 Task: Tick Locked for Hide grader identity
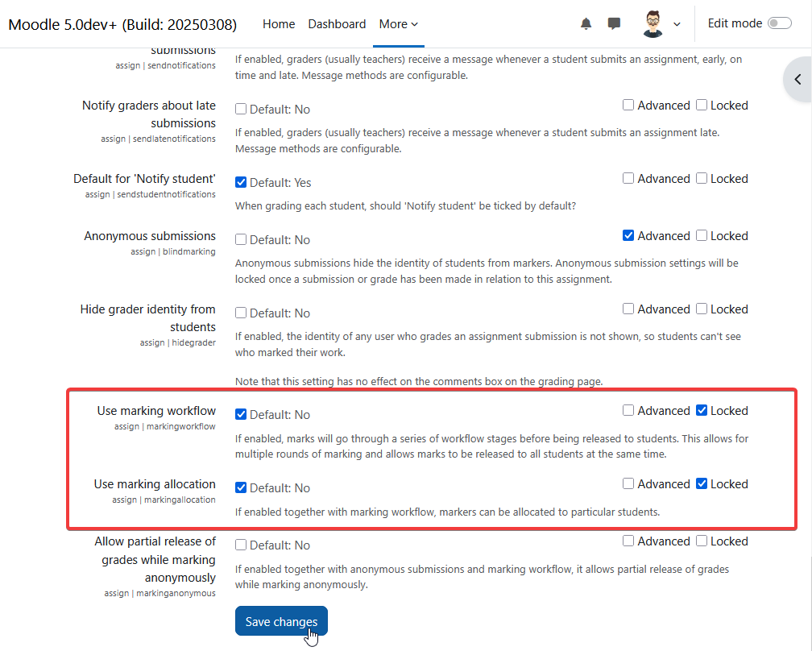coord(702,309)
